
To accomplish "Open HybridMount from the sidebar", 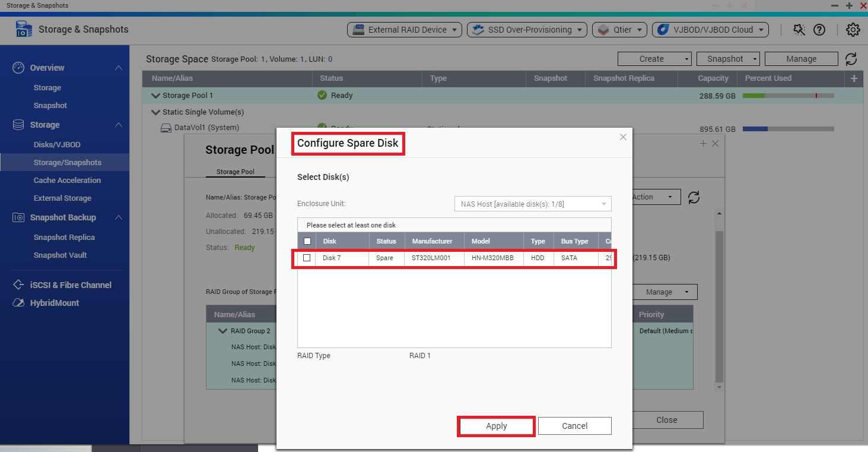I will coord(56,303).
